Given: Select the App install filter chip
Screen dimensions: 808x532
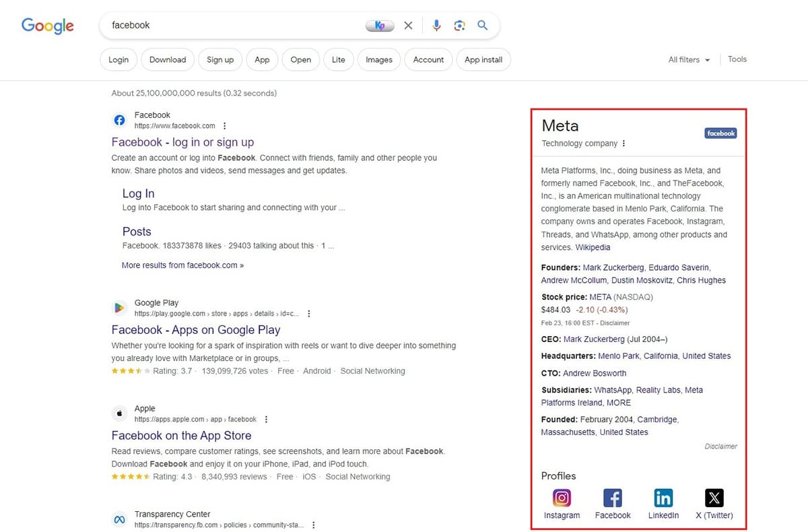Looking at the screenshot, I should click(483, 59).
